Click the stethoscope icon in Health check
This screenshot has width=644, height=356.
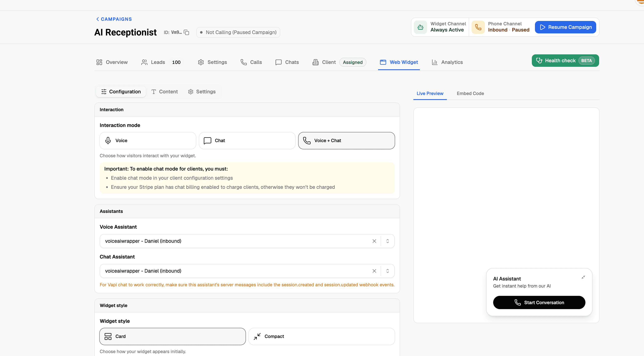(539, 60)
